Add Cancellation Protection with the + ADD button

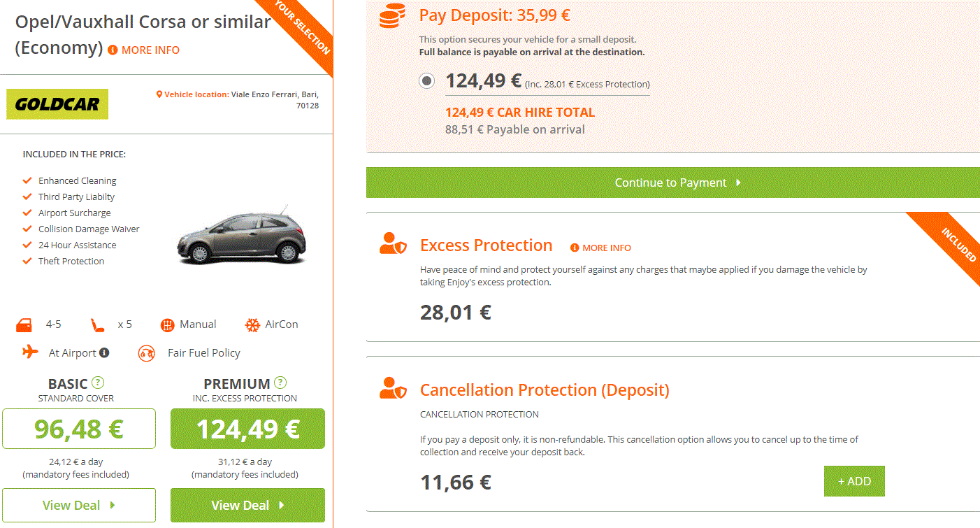click(854, 481)
